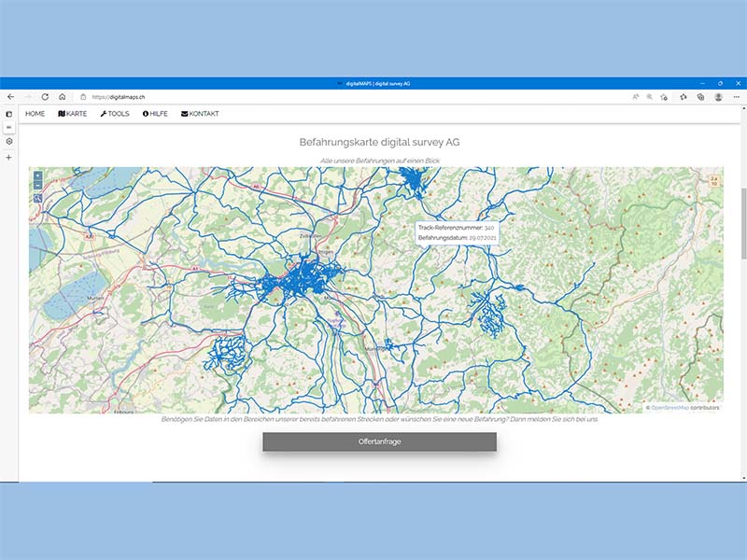Zoom out on the map
This screenshot has width=747, height=560.
(37, 186)
